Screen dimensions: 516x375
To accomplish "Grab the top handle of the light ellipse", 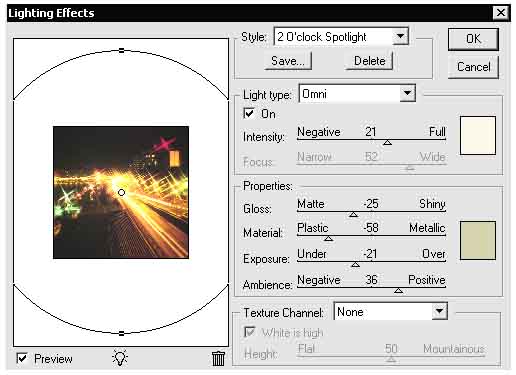I will click(x=121, y=50).
